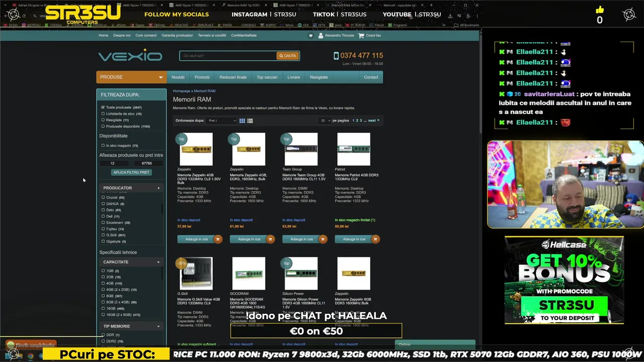Viewport: 644px width, 362px height.
Task: Check the 16GB (2 x 8GB) capacity checkbox
Action: coord(103,315)
